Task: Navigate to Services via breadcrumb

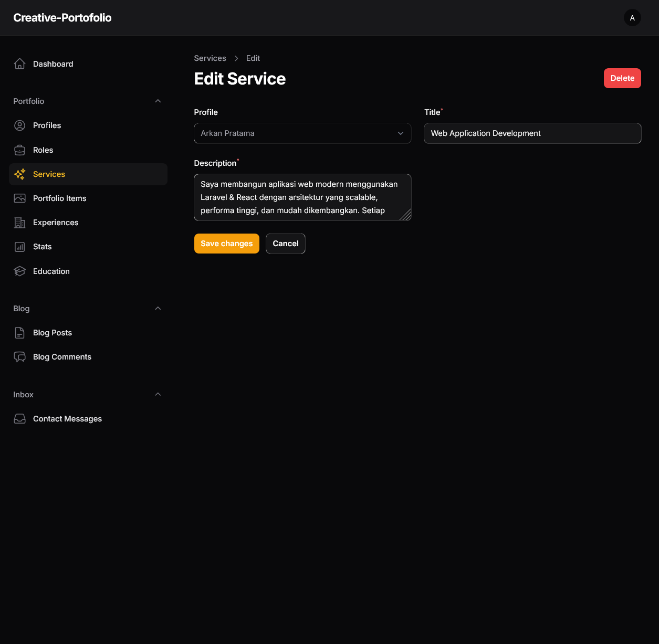Action: (x=210, y=58)
